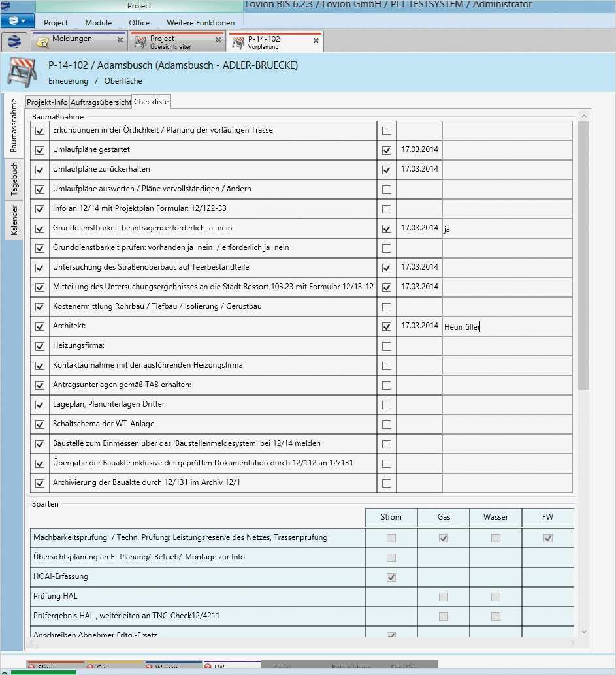Open the Office menu

[x=139, y=22]
